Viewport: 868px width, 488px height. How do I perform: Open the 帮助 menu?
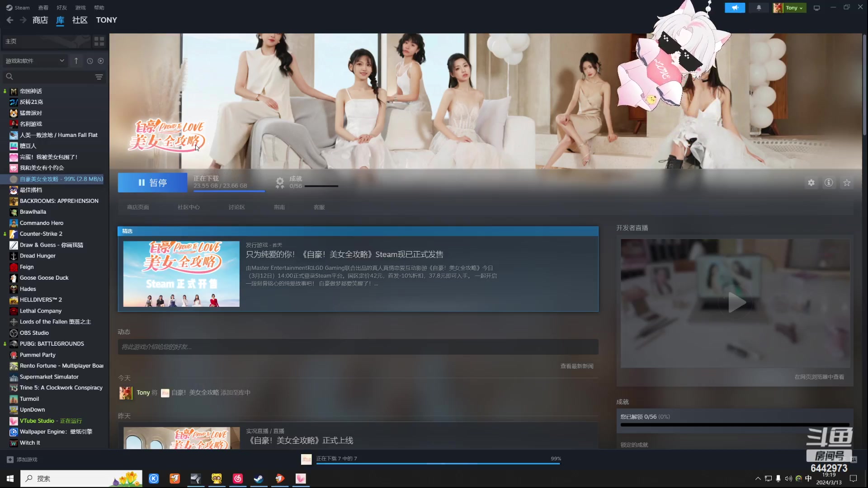(x=99, y=8)
